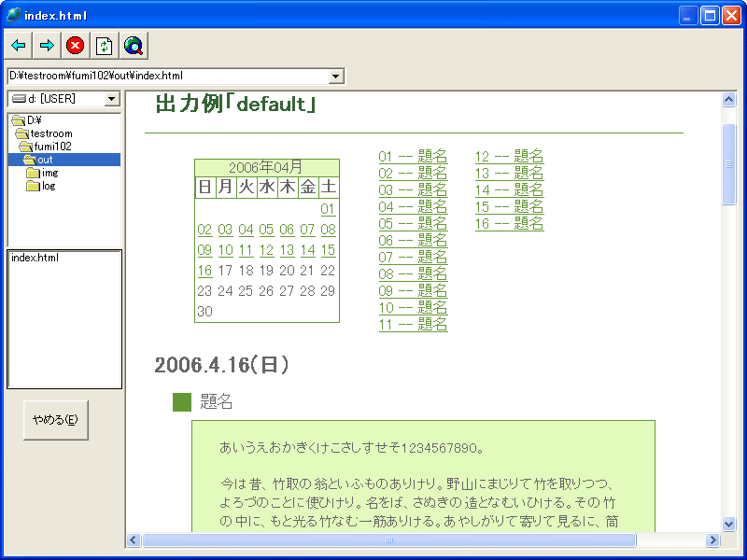Click the page title 出力例「default」
747x560 pixels.
236,104
